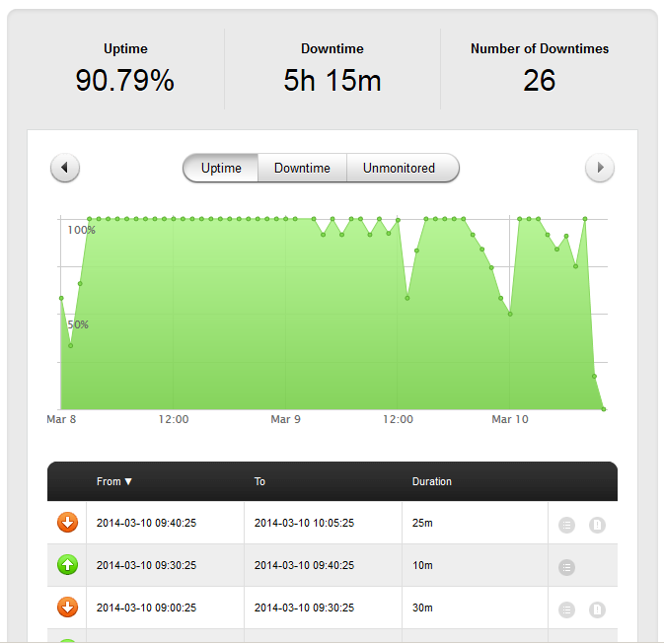This screenshot has width=664, height=644.
Task: Open log list icon for 30m downtime
Action: point(566,609)
